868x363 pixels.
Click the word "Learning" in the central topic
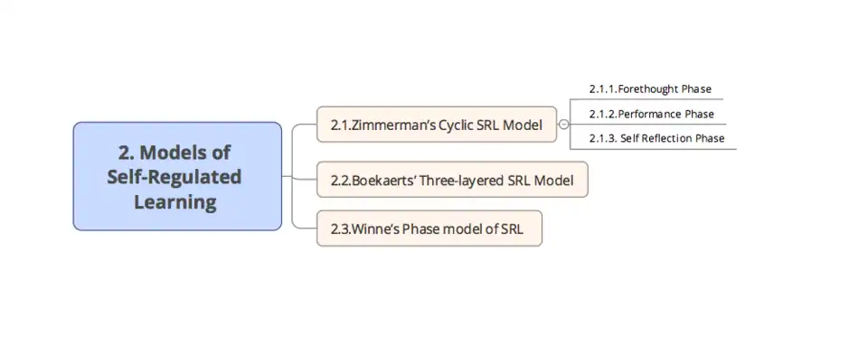(x=175, y=201)
